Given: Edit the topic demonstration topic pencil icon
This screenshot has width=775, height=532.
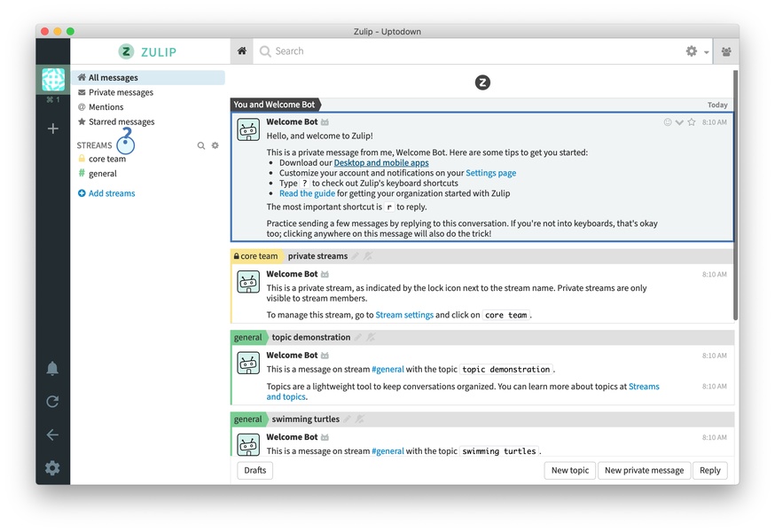Looking at the screenshot, I should tap(358, 337).
